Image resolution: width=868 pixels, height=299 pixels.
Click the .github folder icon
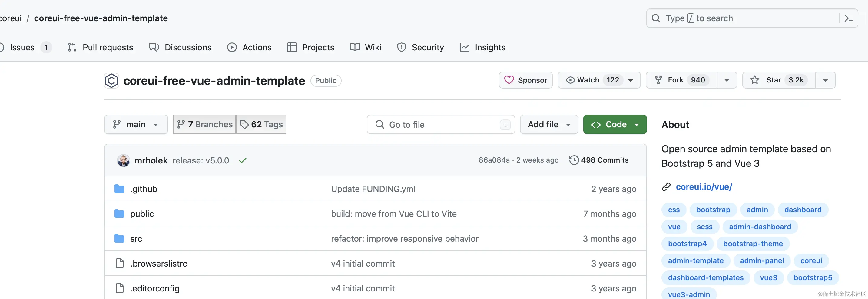click(x=119, y=189)
